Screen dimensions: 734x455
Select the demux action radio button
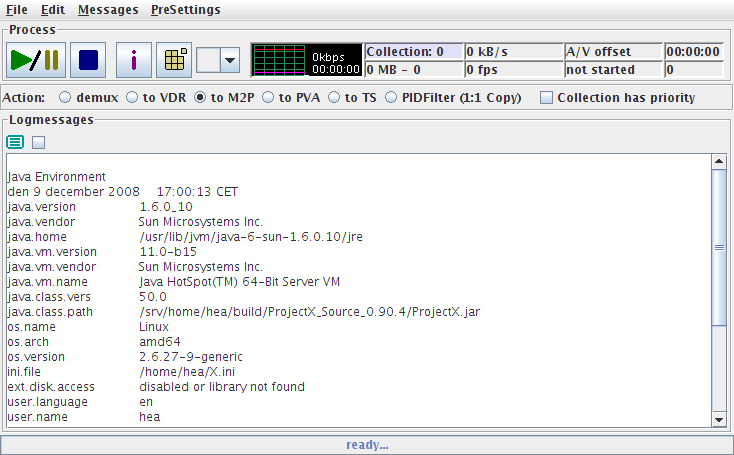[x=66, y=98]
